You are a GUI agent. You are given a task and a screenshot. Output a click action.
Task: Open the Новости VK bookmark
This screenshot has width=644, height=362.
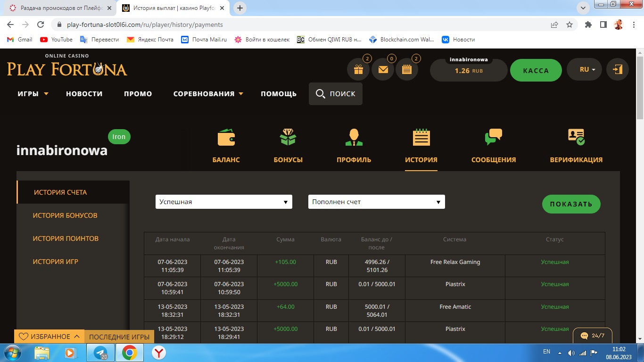coord(458,40)
